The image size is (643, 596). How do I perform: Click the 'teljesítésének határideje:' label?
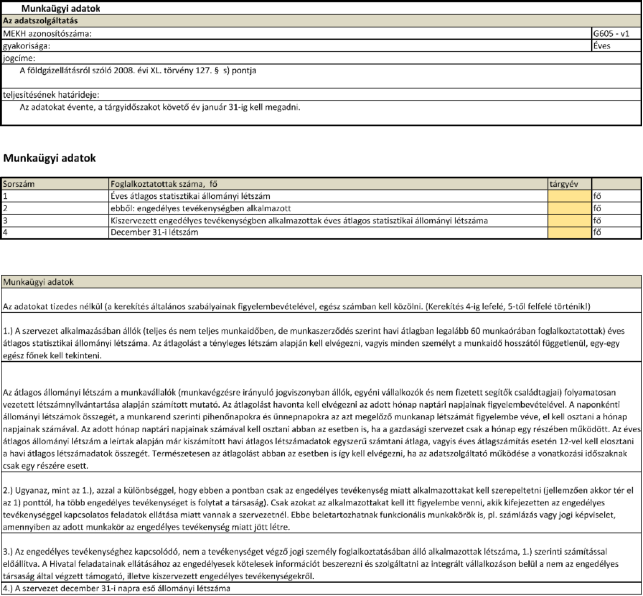51,95
